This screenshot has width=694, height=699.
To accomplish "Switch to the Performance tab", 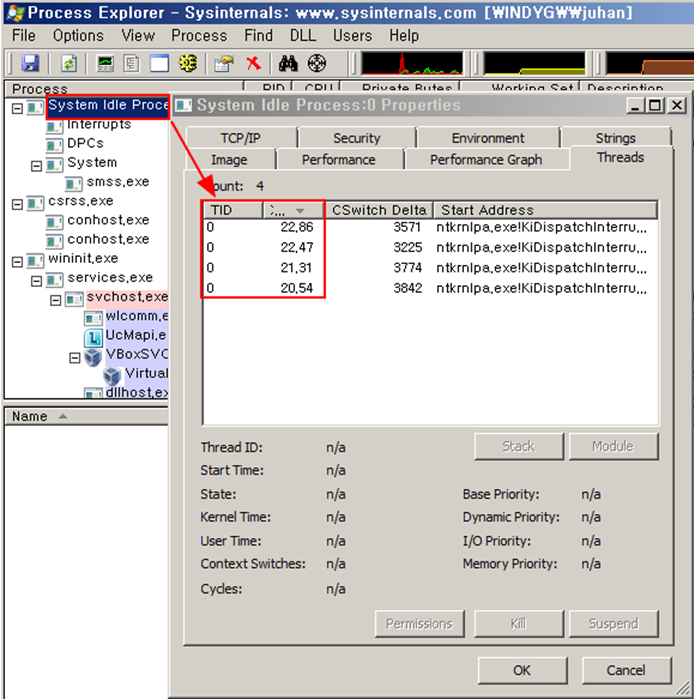I will pos(339,160).
